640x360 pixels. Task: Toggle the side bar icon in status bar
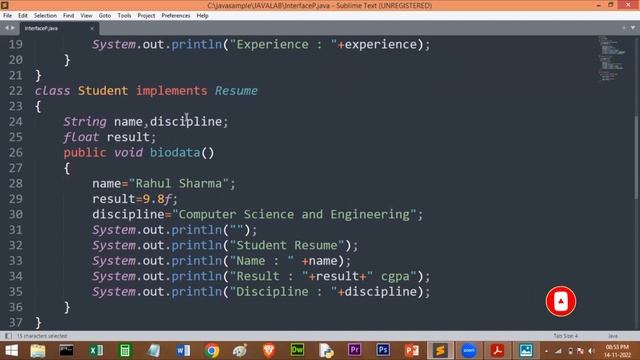[8, 336]
